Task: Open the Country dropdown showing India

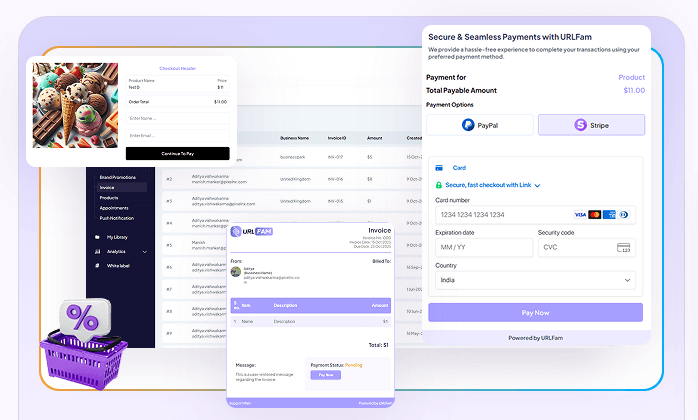Action: [534, 280]
